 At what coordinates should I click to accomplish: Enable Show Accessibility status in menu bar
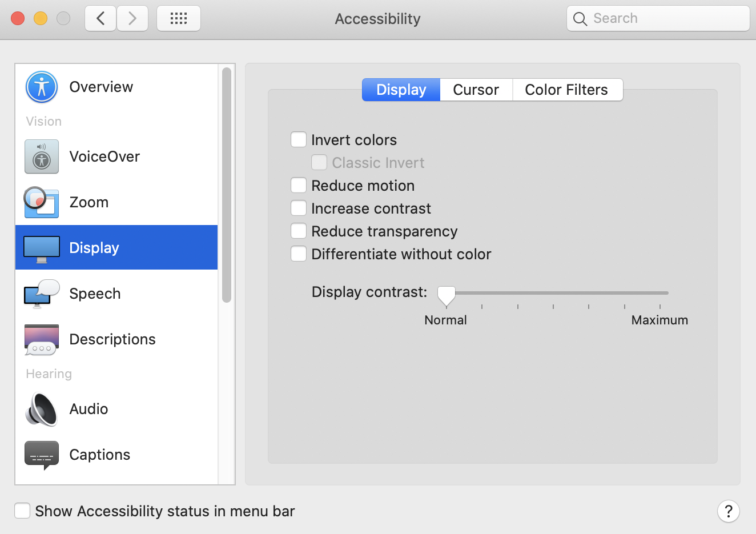(22, 511)
